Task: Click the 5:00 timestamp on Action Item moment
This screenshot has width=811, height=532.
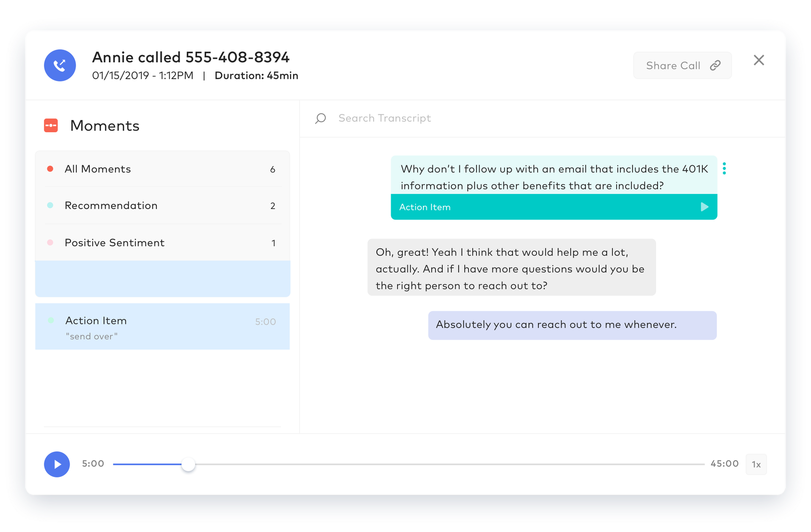Action: point(266,322)
